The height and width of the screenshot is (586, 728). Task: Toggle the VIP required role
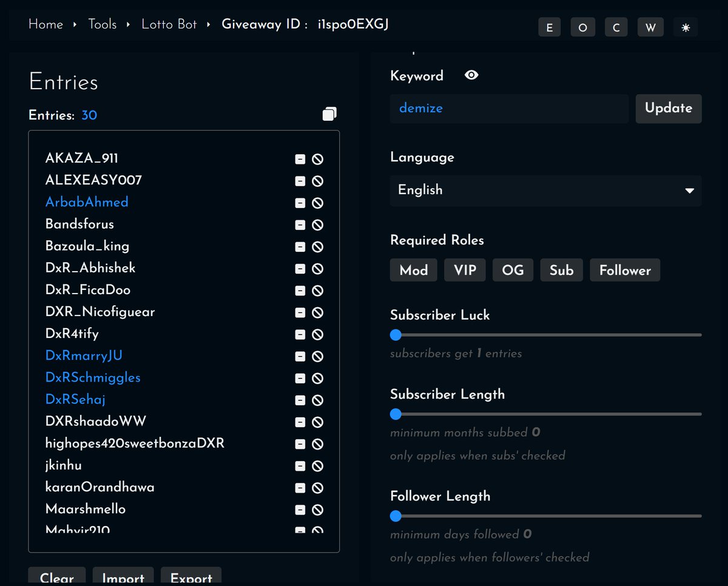465,270
